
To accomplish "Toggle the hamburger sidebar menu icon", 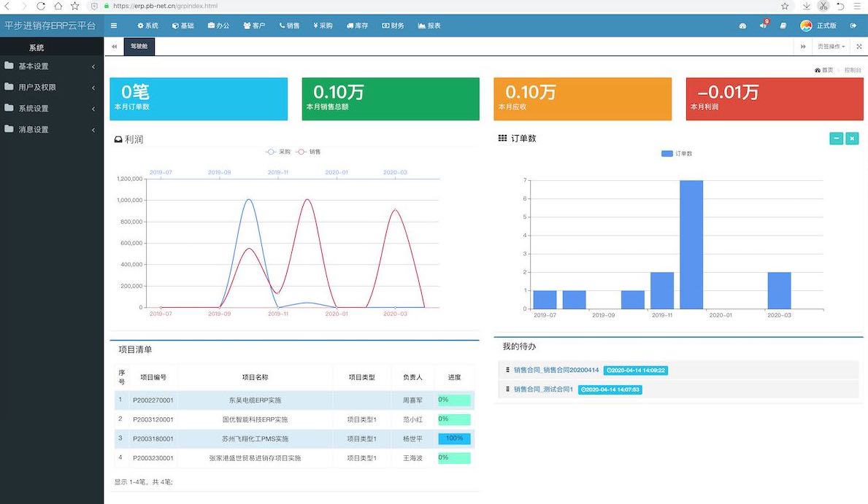I will (114, 26).
